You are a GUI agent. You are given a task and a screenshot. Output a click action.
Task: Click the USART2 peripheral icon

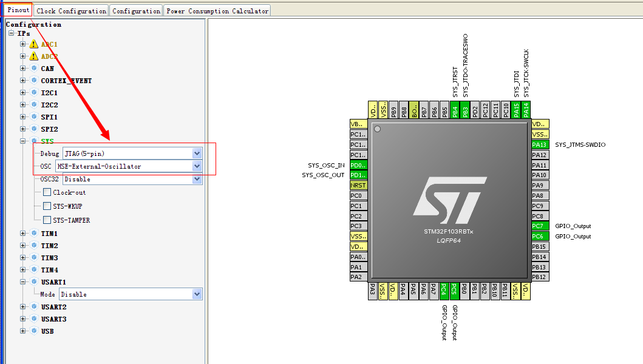34,306
